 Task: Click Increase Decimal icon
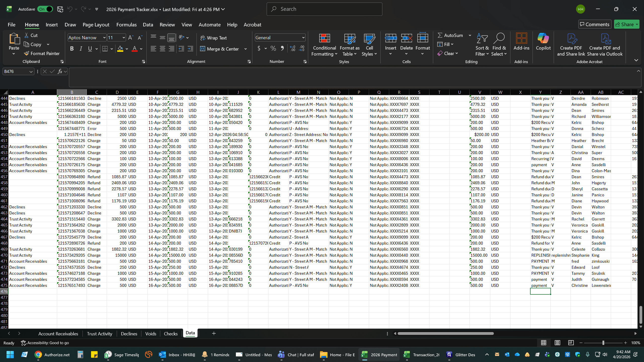coord(292,49)
